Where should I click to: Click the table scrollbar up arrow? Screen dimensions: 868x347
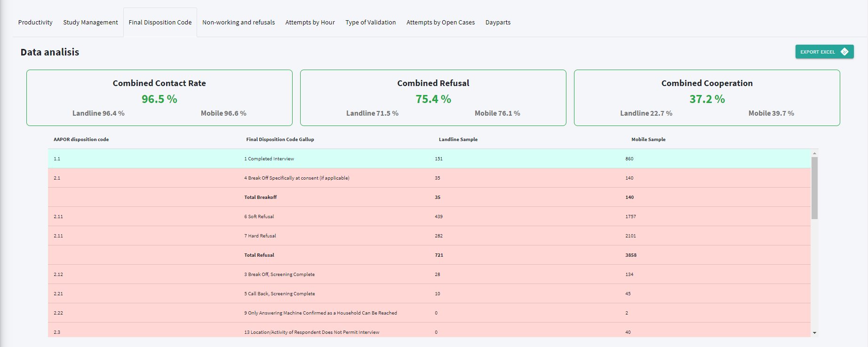coord(814,153)
